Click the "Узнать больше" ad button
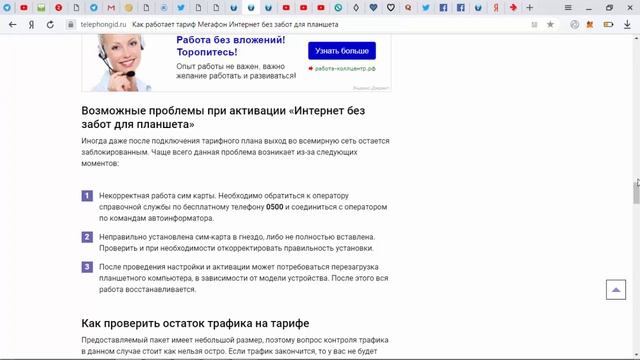Screen dimensions: 640x360 click(342, 51)
